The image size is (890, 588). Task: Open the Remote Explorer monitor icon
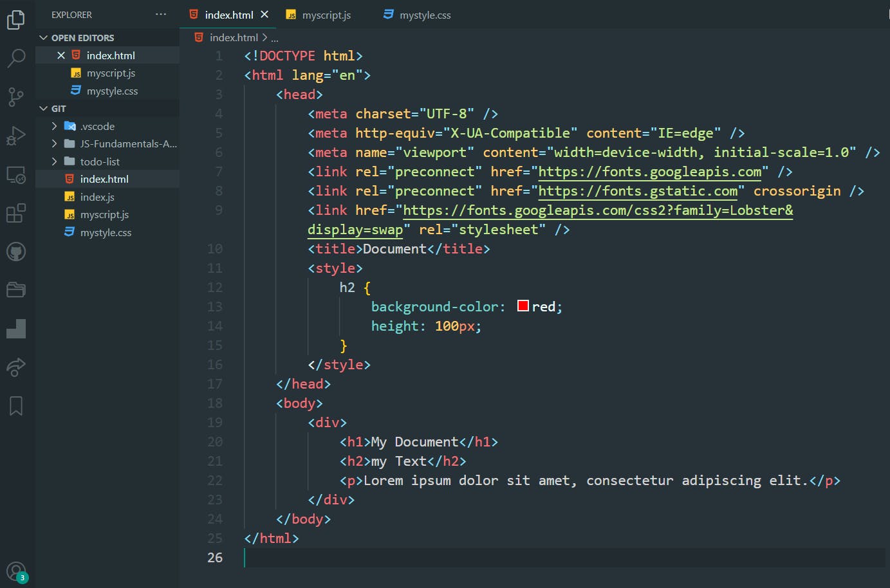tap(15, 175)
